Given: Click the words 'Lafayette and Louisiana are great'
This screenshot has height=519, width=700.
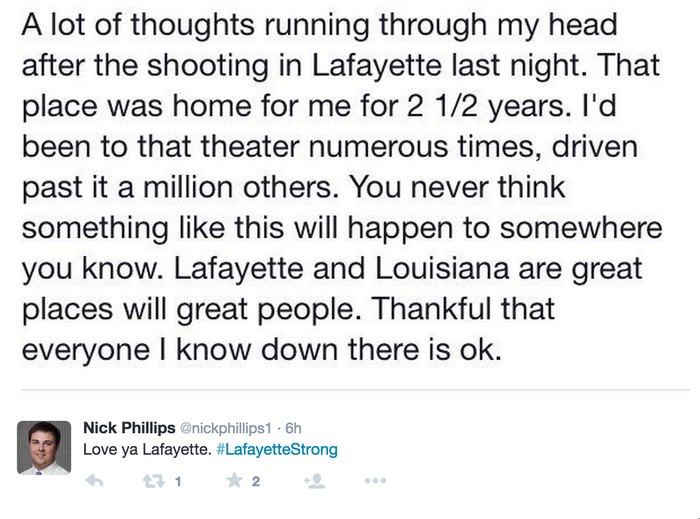Looking at the screenshot, I should [x=408, y=269].
